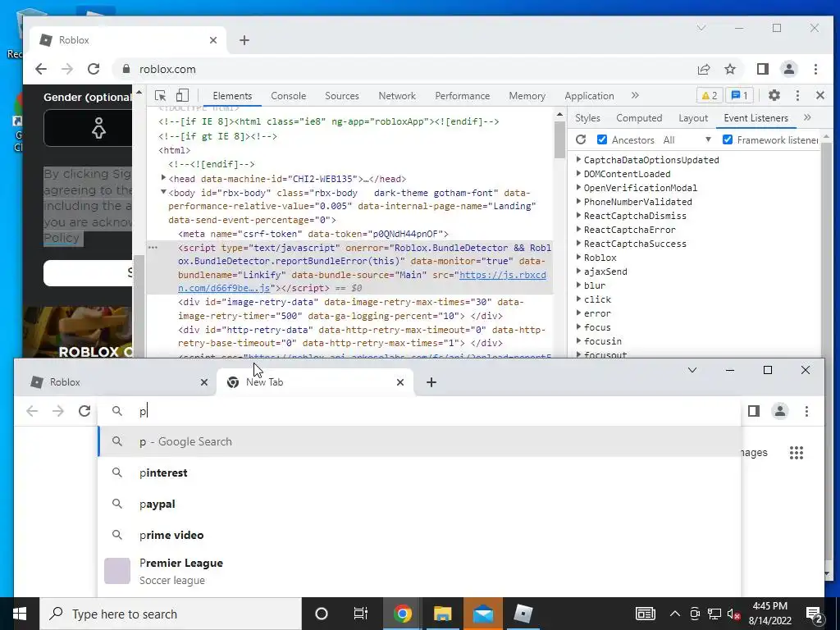The image size is (840, 630).
Task: Switch to the Layout pane
Action: click(693, 118)
